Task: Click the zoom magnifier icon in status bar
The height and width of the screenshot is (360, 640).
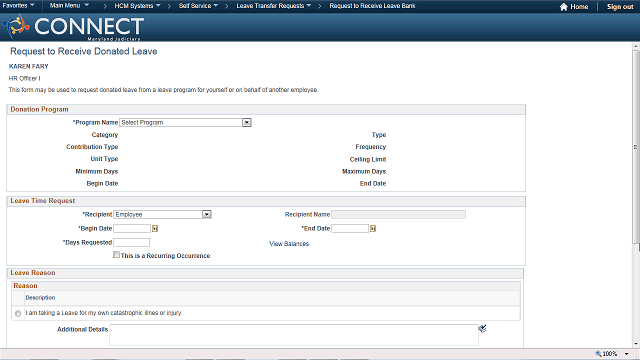Action: [x=598, y=354]
